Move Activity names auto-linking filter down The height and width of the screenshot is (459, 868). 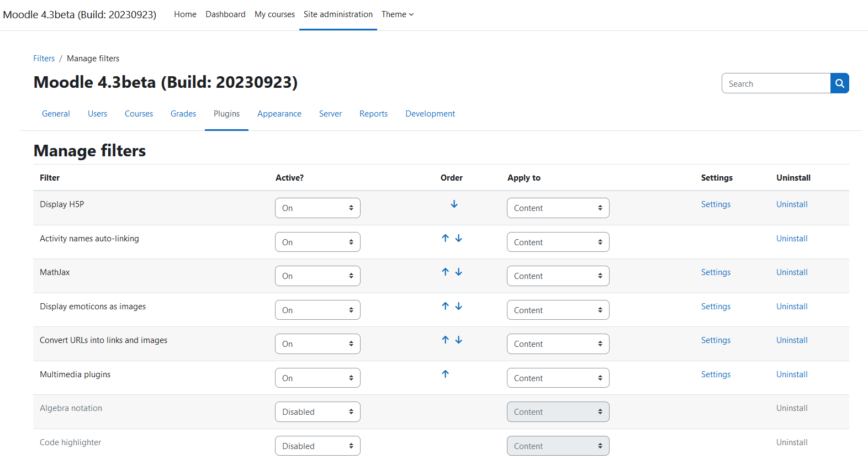[x=458, y=238]
